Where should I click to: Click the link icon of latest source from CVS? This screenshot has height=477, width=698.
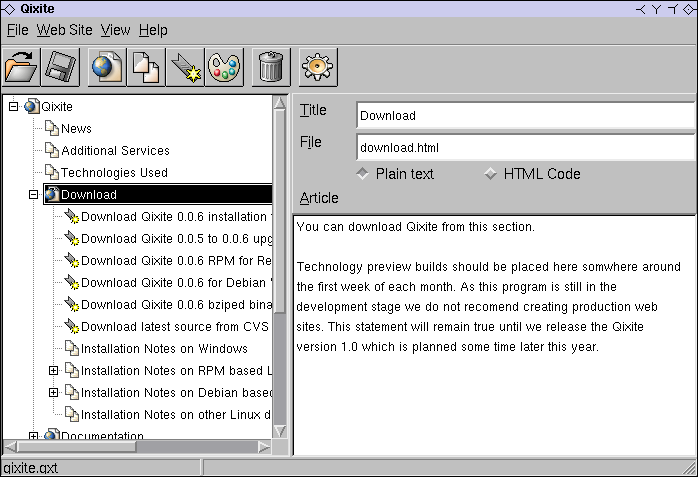(71, 326)
